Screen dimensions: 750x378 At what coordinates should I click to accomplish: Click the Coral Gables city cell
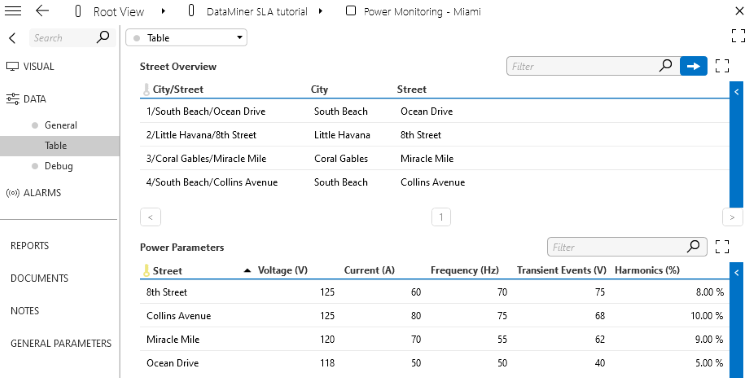341,158
